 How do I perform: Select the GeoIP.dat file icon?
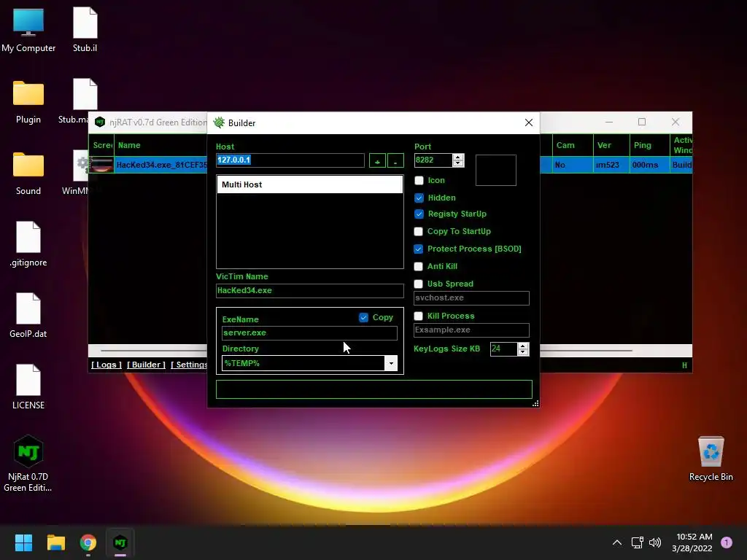28,315
